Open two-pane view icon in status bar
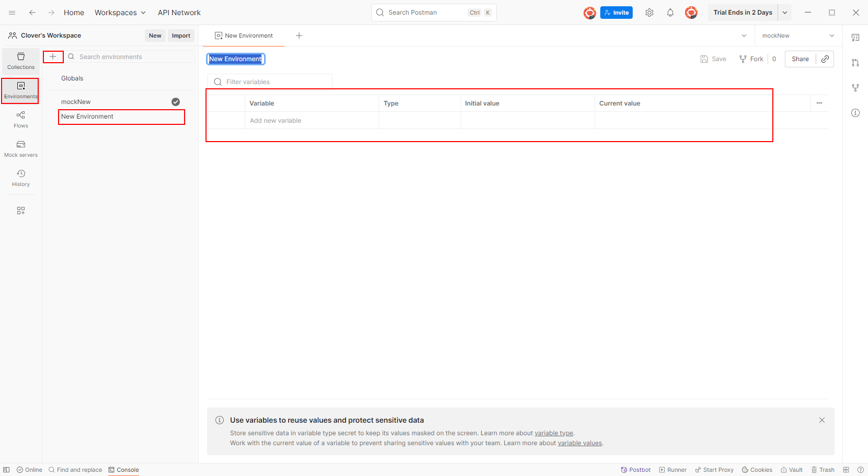This screenshot has height=476, width=868. click(846, 470)
